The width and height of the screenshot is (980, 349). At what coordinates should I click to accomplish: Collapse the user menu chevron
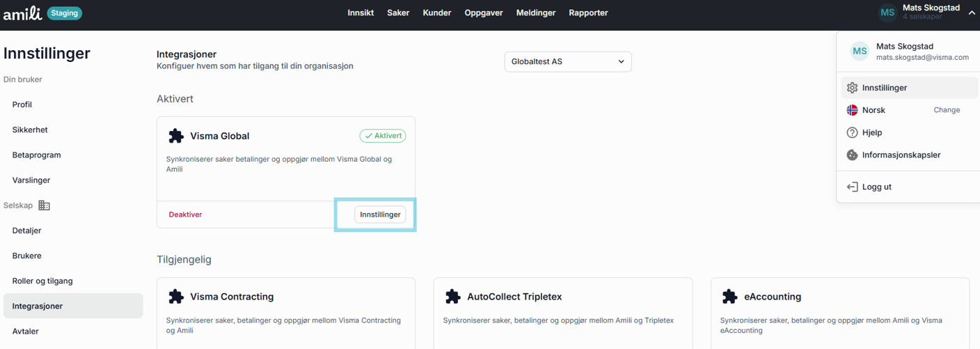972,13
